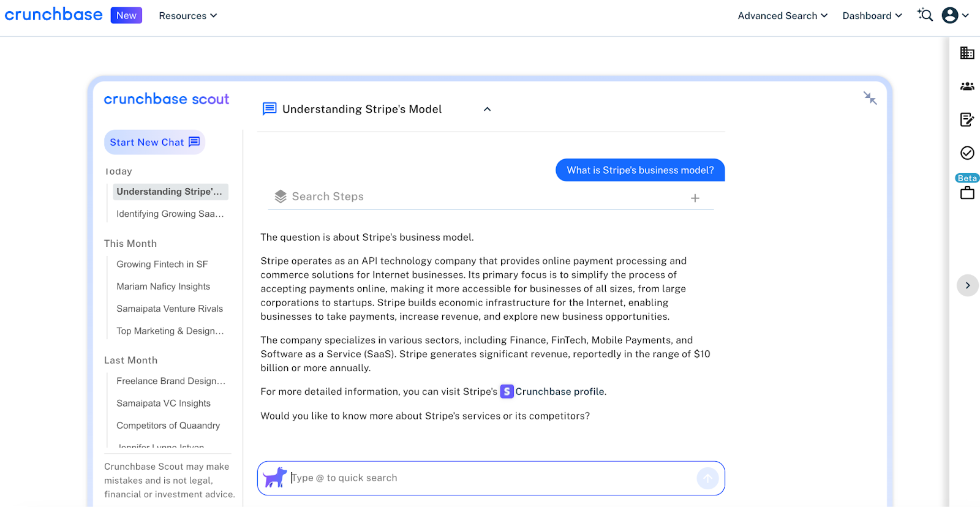Collapse the Understanding Stripe's Model chat title chevron
The width and height of the screenshot is (980, 507).
(x=488, y=109)
